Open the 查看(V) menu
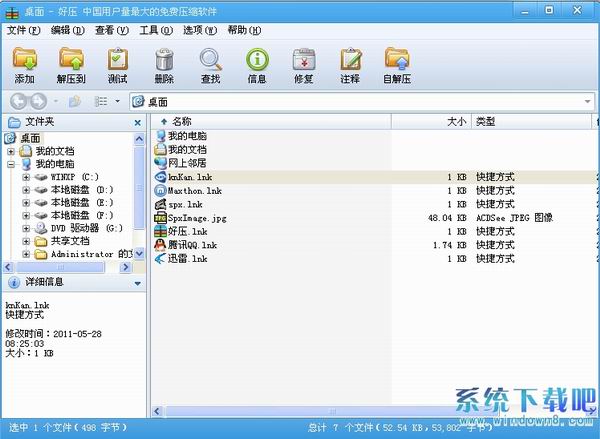Image resolution: width=600 pixels, height=439 pixels. point(112,30)
